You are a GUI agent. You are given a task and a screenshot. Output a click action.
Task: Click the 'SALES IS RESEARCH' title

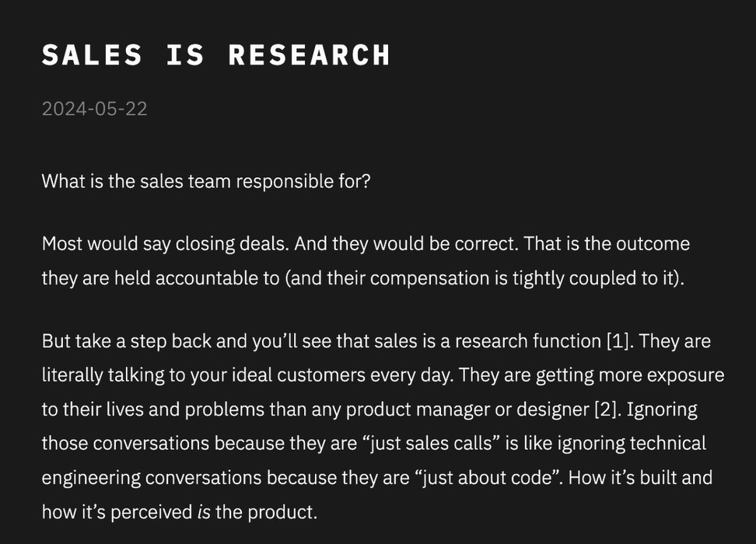216,55
